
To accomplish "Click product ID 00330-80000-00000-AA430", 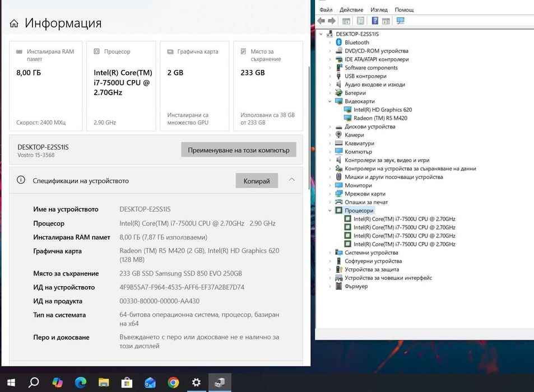I will 159,301.
